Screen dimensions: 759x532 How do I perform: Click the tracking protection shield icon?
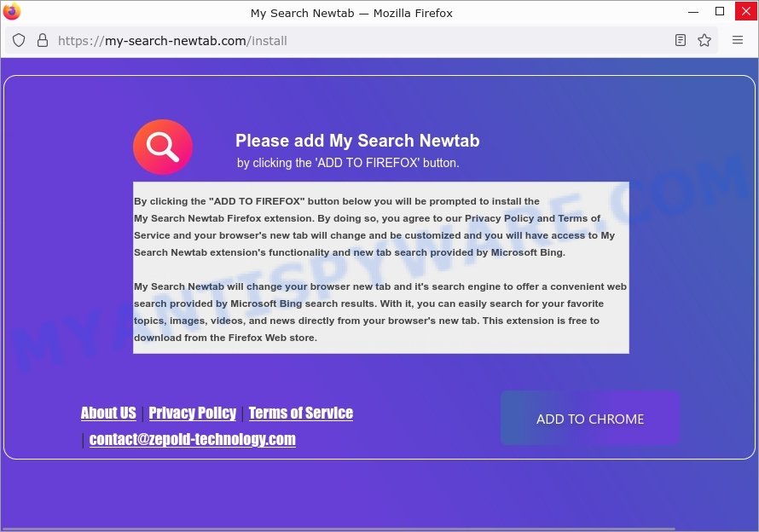[19, 40]
